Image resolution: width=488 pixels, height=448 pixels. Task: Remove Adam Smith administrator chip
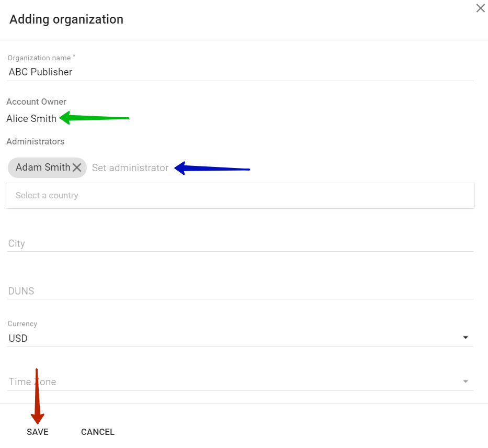pos(77,167)
